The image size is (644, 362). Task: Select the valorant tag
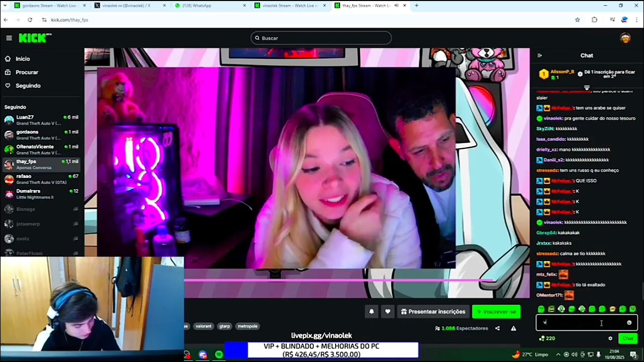(203, 326)
